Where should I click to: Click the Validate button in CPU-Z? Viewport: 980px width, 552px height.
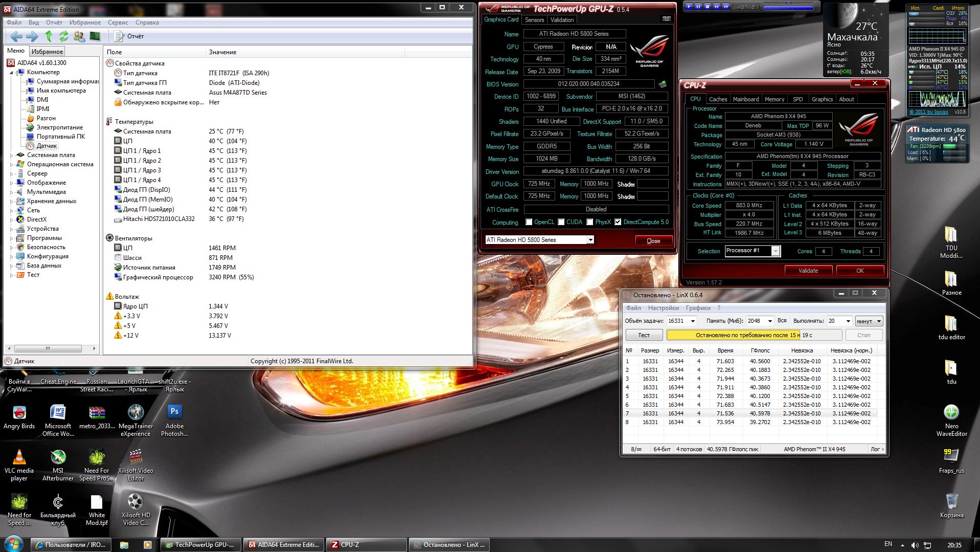tap(808, 271)
